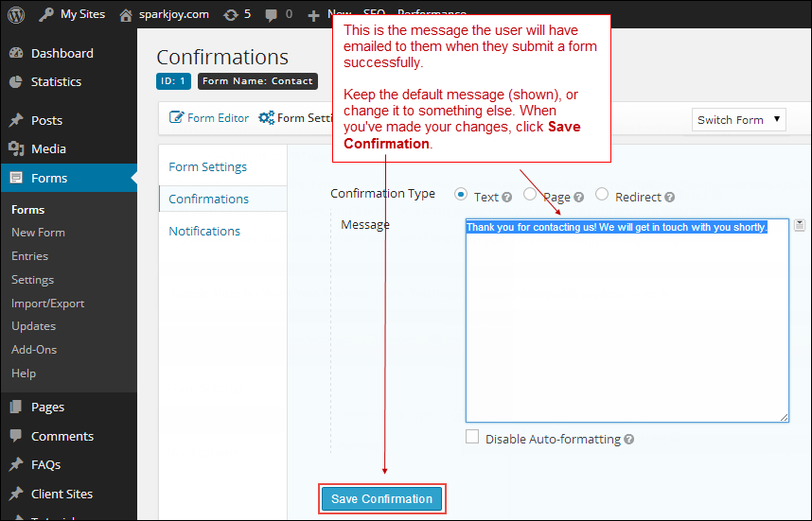Image resolution: width=812 pixels, height=521 pixels.
Task: Go to Help submenu link
Action: (24, 373)
